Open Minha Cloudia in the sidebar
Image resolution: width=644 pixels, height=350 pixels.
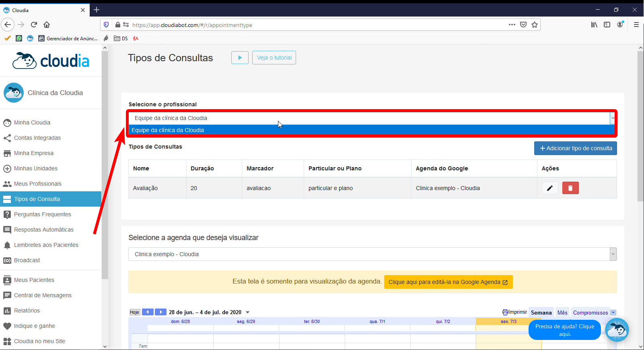32,122
